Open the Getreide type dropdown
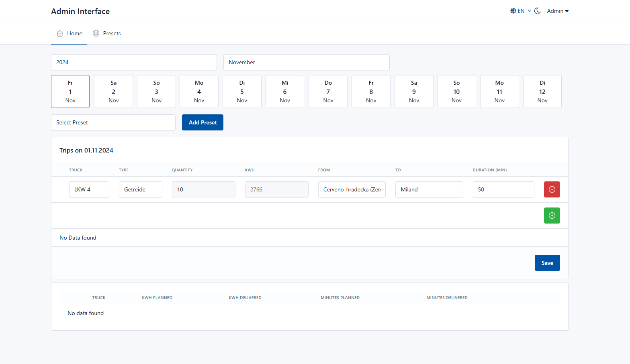 tap(141, 189)
